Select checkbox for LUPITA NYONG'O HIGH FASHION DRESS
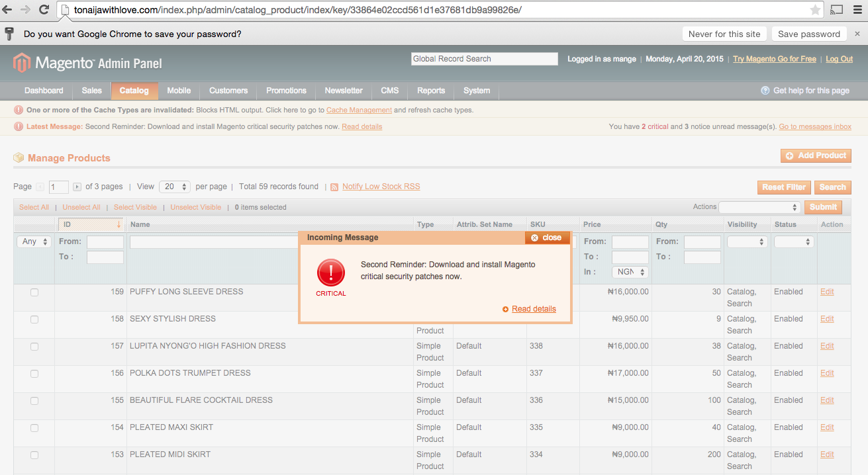This screenshot has height=475, width=868. pyautogui.click(x=34, y=347)
